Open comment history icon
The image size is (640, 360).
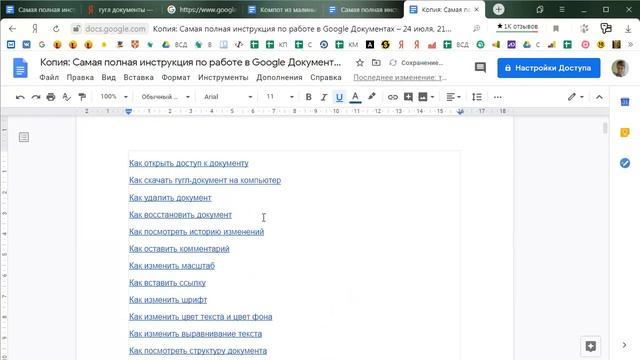[480, 67]
